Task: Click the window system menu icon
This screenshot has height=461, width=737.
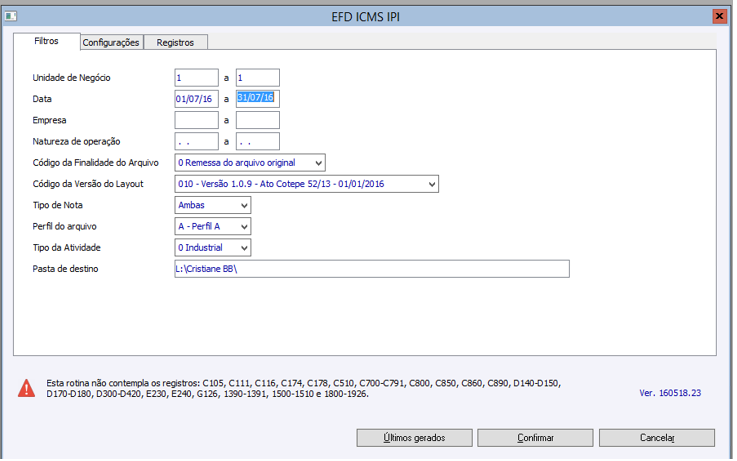Action: 10,16
